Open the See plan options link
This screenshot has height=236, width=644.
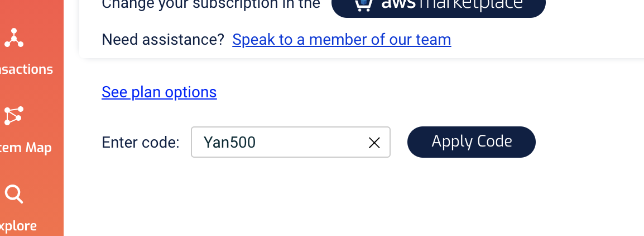(160, 92)
